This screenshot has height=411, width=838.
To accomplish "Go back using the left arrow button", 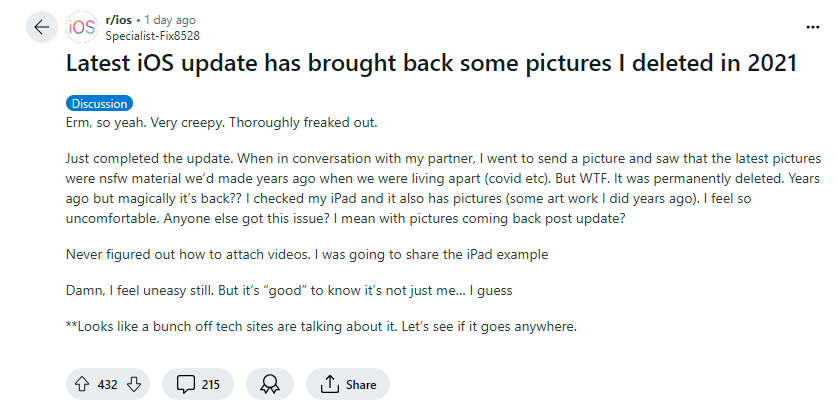I will pos(41,27).
